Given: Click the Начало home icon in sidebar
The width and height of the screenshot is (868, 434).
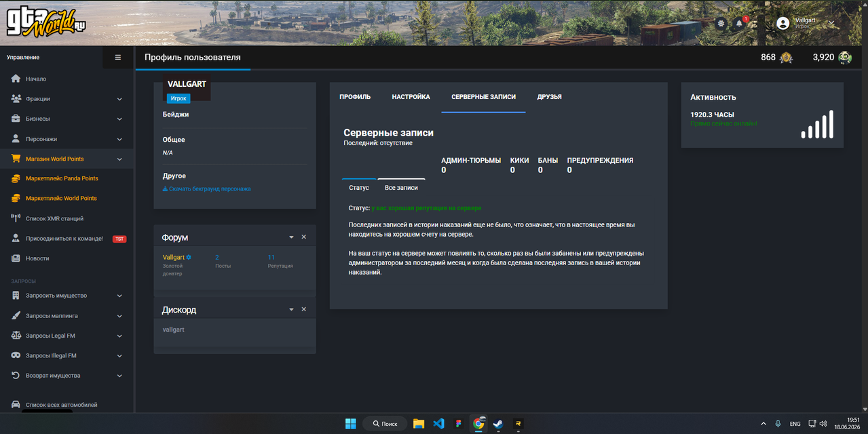Looking at the screenshot, I should 16,79.
